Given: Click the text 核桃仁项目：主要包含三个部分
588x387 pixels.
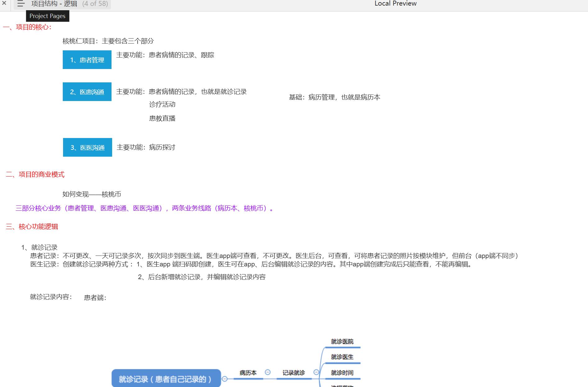Looking at the screenshot, I should (108, 41).
